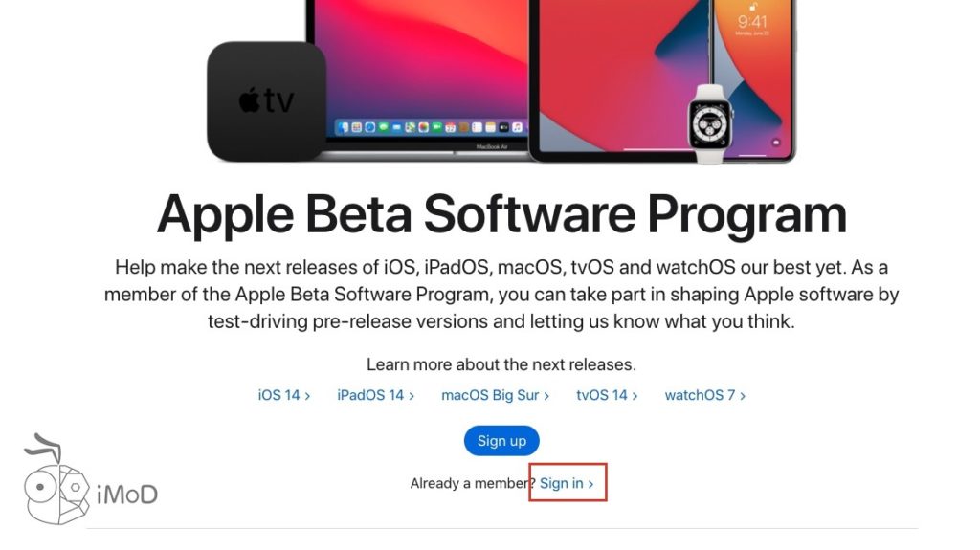The height and width of the screenshot is (550, 980).
Task: Open the tvOS 14 link
Action: 606,395
